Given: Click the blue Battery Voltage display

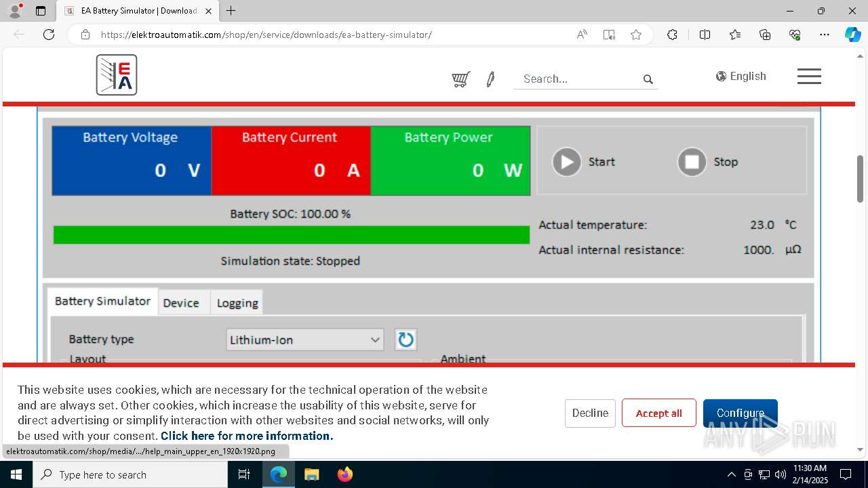Looking at the screenshot, I should coord(132,161).
